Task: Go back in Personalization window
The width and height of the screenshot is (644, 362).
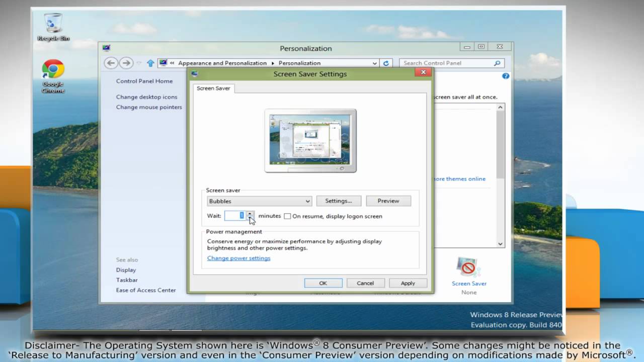Action: pos(111,63)
